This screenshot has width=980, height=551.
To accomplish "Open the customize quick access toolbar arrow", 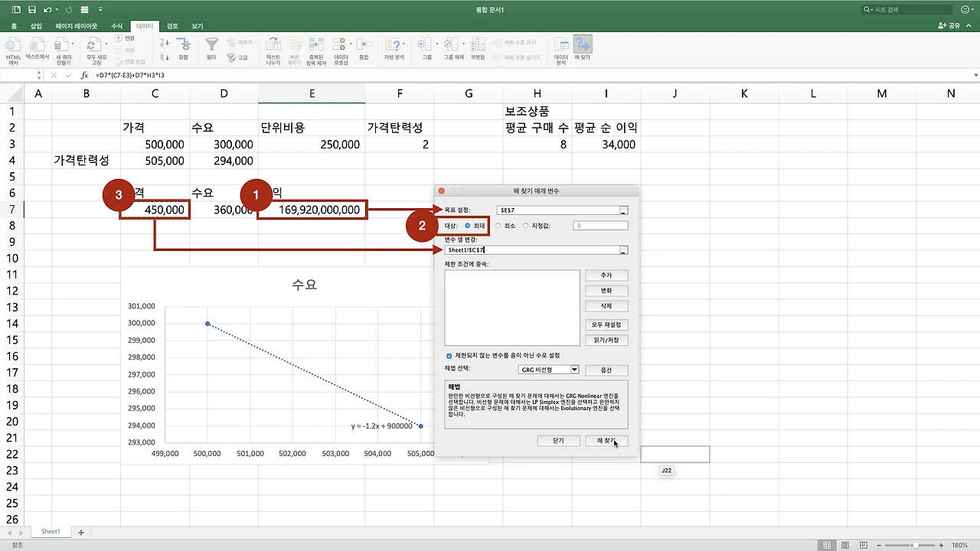I will [100, 9].
